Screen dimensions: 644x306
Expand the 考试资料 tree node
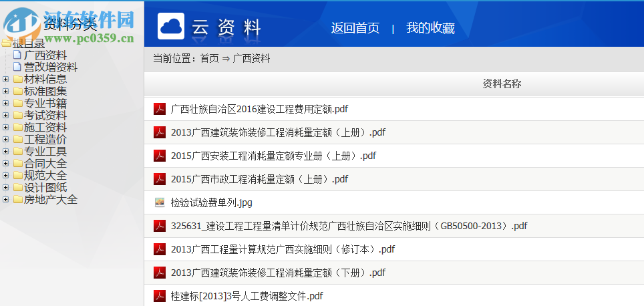coord(6,115)
